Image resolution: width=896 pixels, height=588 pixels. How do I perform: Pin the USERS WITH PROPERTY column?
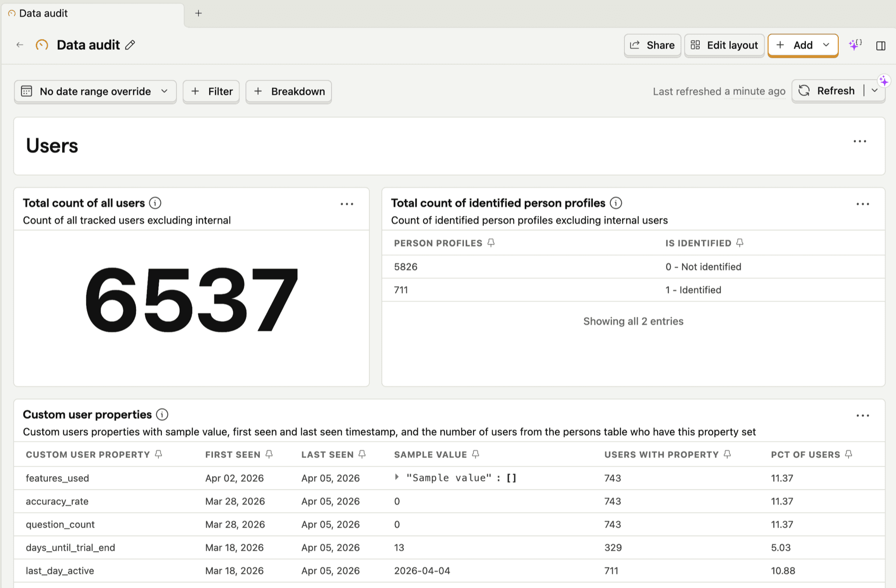click(x=727, y=454)
